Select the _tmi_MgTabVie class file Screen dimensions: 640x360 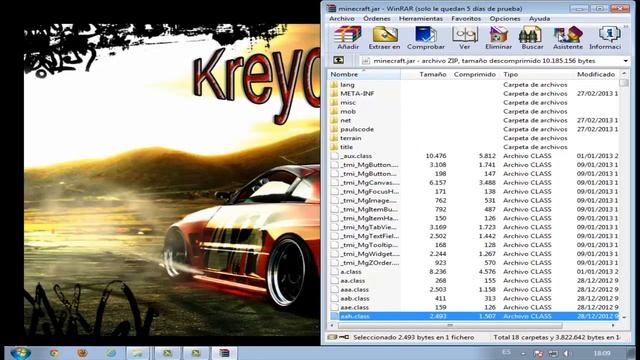click(369, 227)
